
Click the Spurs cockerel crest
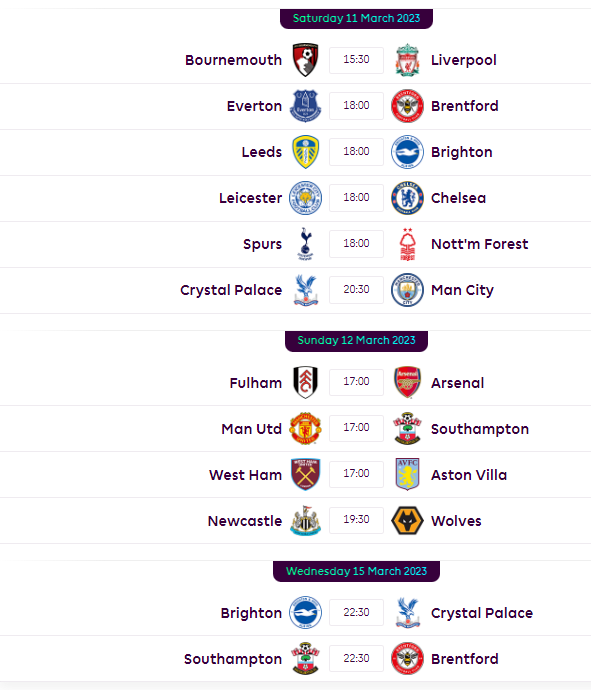pos(305,244)
